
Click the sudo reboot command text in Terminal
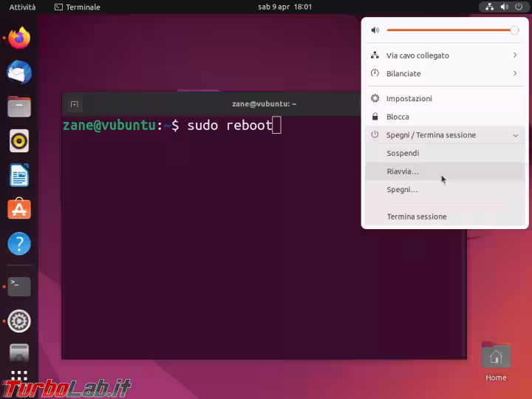230,125
